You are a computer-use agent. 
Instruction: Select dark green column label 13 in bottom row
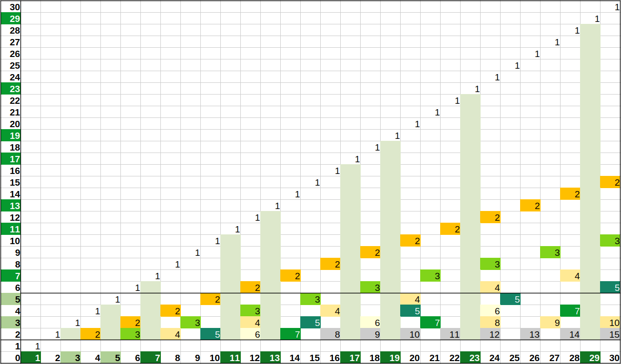tap(271, 358)
